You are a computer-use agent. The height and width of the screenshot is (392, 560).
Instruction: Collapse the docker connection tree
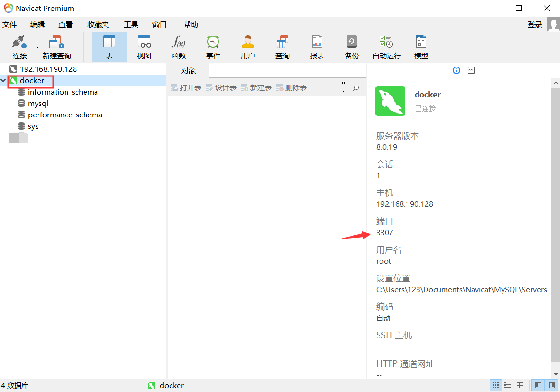[3, 80]
